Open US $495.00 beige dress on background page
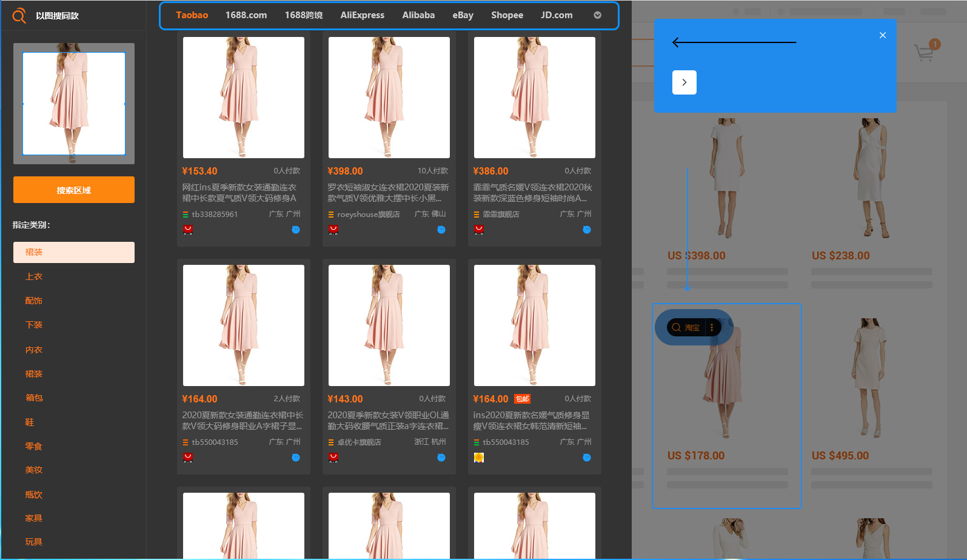Screen dimensions: 967x560 click(x=870, y=377)
